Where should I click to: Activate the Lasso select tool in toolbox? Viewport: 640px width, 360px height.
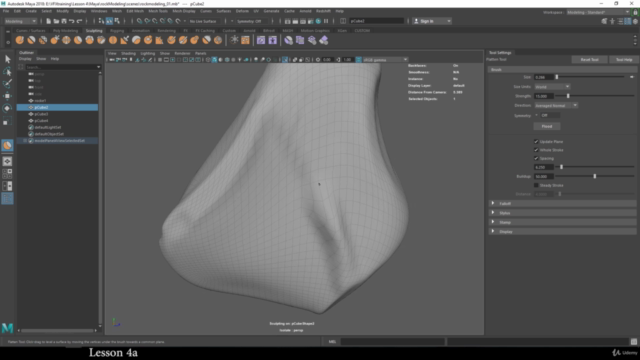(x=7, y=72)
